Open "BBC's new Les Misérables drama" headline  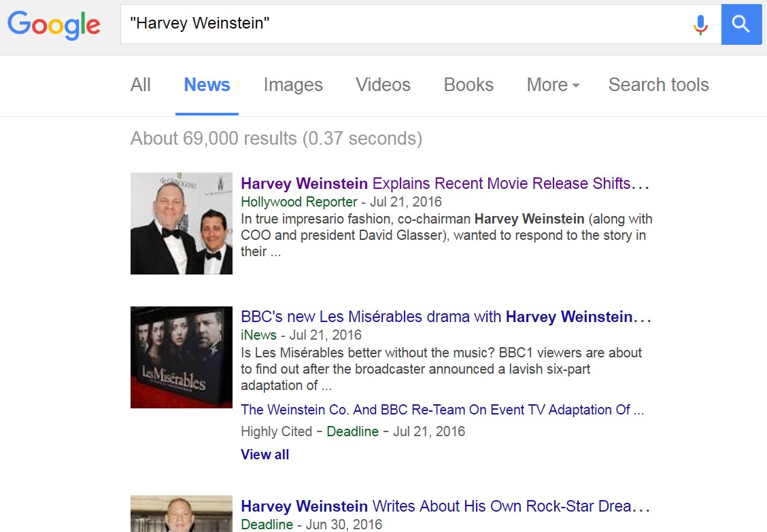tap(446, 317)
